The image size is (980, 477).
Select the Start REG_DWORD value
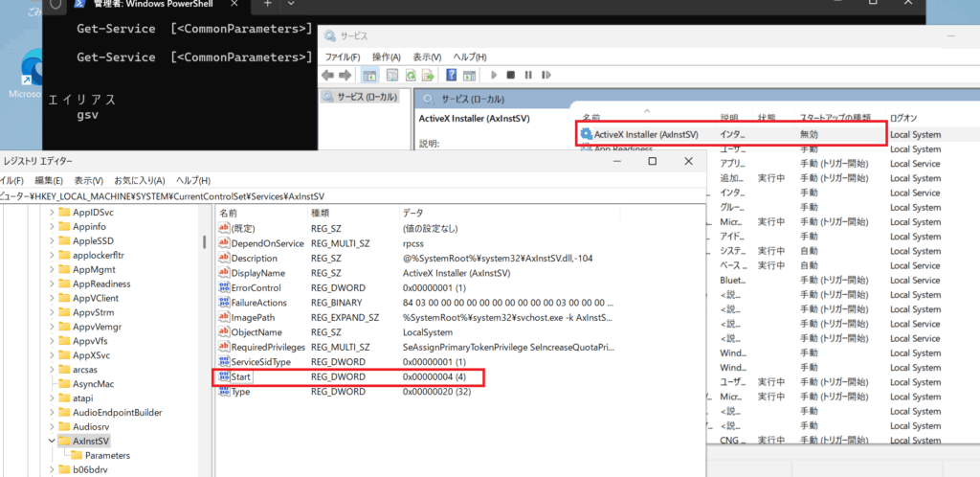(x=240, y=377)
